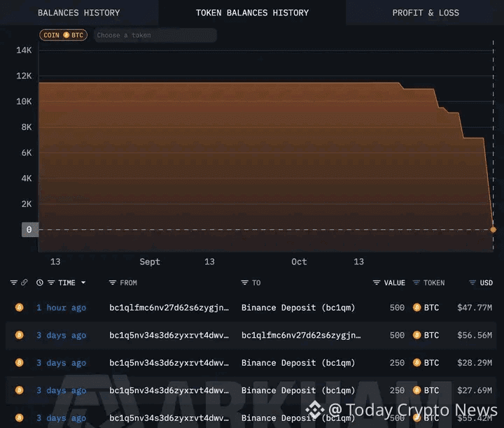This screenshot has height=428, width=504.
Task: Open the TO column filter icon
Action: 244,283
